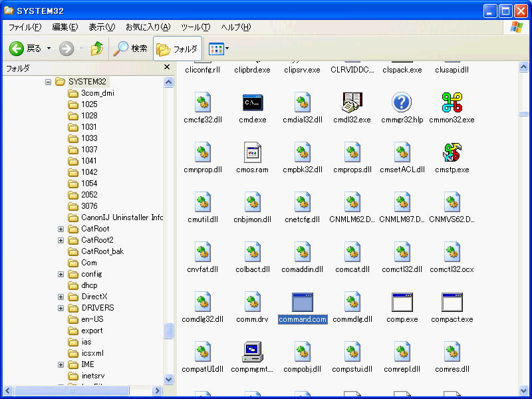This screenshot has height=399, width=532.
Task: Open the ヘルプ(H) menu
Action: coord(236,27)
